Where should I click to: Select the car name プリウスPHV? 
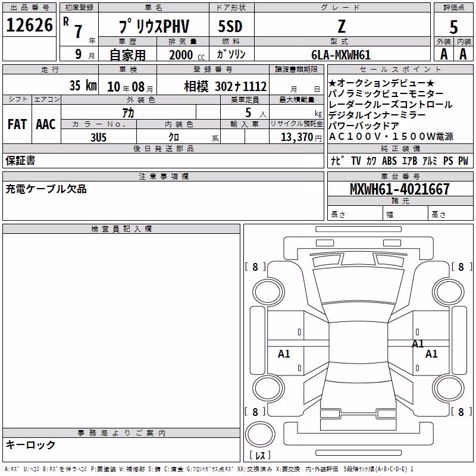tap(154, 26)
